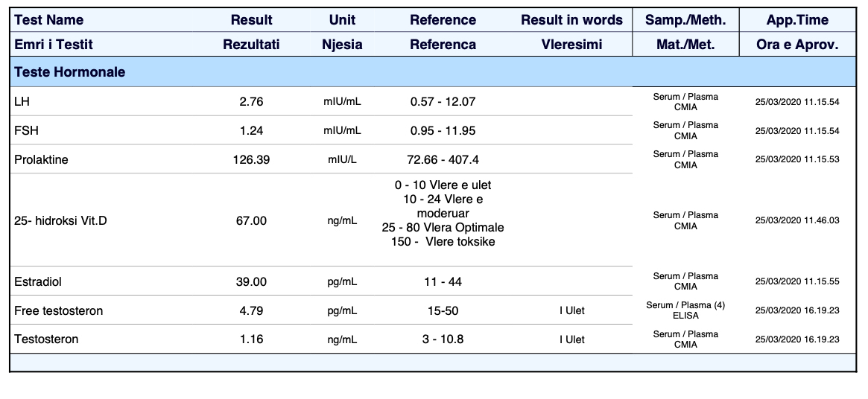Select the 25- hidroksi Vit.D test name

pyautogui.click(x=60, y=221)
